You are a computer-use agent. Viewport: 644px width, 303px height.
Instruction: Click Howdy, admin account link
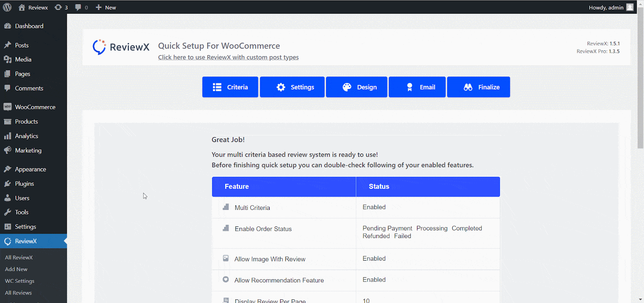(x=611, y=7)
